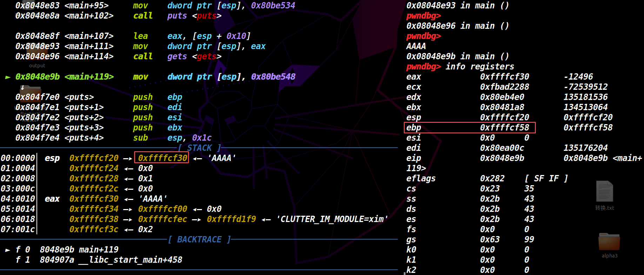644x275 pixels.
Task: Click the STACK section header
Action: tap(199, 148)
